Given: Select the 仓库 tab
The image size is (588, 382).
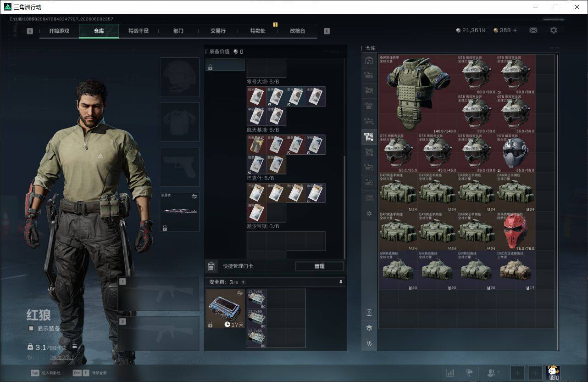Looking at the screenshot, I should (99, 31).
